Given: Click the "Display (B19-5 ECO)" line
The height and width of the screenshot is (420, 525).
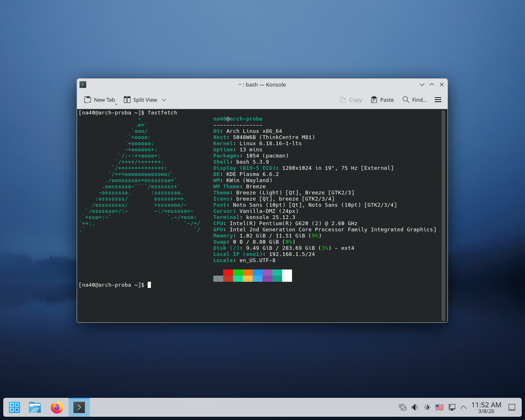Looking at the screenshot, I should coord(304,168).
